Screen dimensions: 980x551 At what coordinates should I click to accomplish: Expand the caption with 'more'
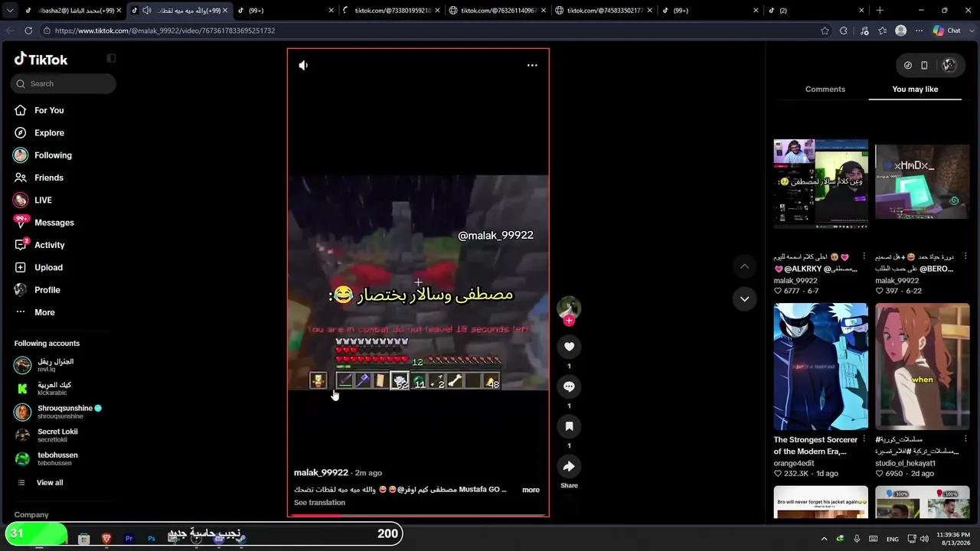pyautogui.click(x=531, y=490)
